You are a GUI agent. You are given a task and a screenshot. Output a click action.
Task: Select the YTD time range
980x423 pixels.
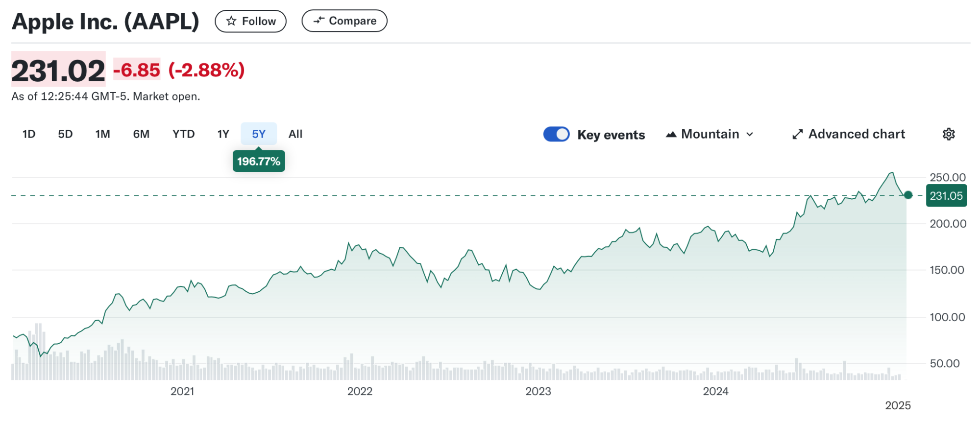(184, 134)
